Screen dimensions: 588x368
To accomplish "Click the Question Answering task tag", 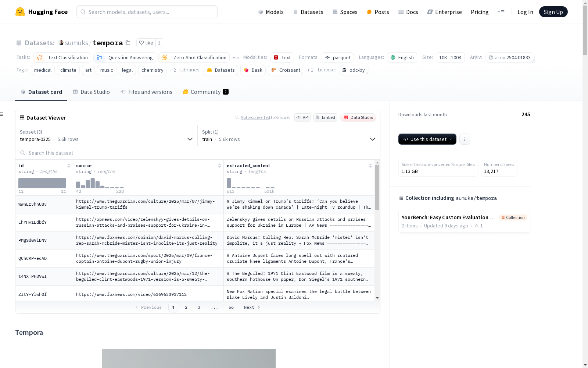I will (x=125, y=57).
